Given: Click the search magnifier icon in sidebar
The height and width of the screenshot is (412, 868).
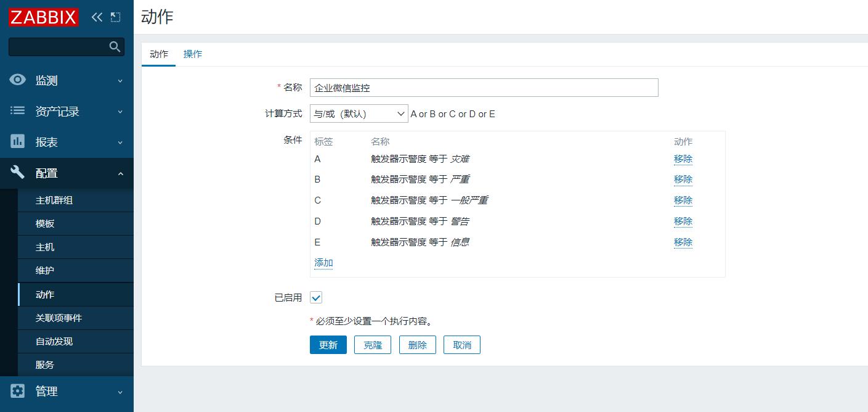Looking at the screenshot, I should (x=115, y=46).
